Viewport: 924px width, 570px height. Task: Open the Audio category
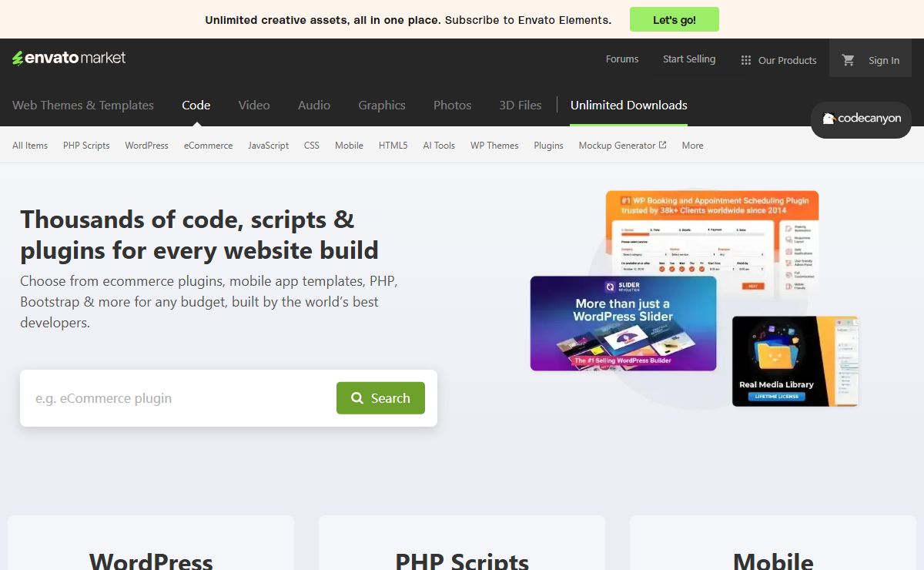tap(314, 106)
